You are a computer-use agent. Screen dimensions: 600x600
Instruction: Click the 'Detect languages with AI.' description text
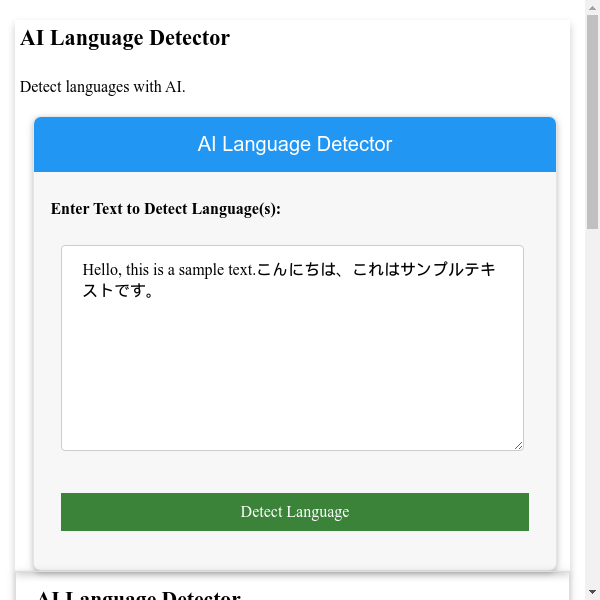[102, 87]
